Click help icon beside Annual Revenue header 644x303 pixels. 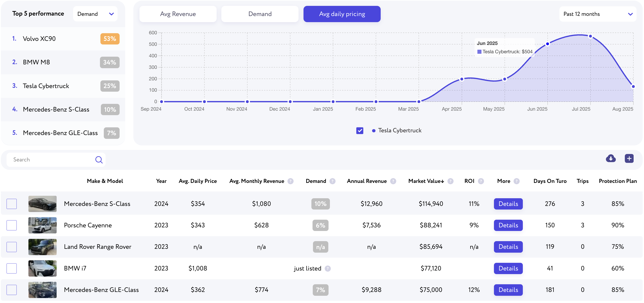(x=393, y=181)
